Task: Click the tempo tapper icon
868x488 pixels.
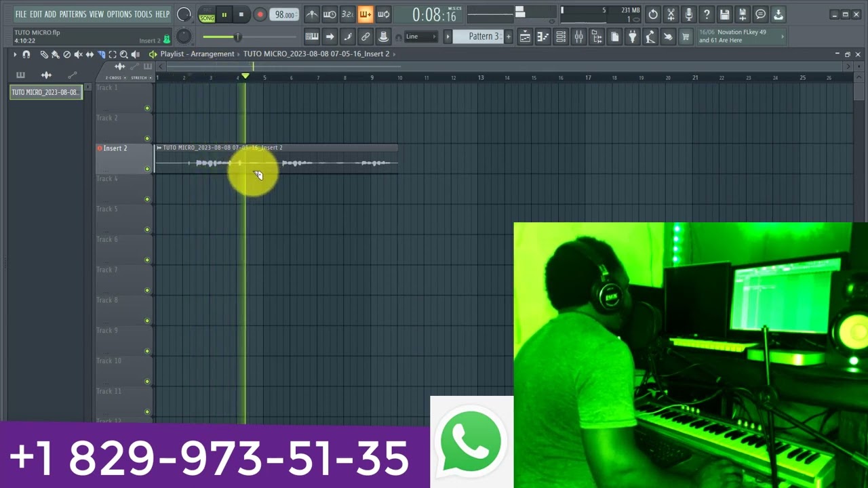Action: (x=650, y=37)
